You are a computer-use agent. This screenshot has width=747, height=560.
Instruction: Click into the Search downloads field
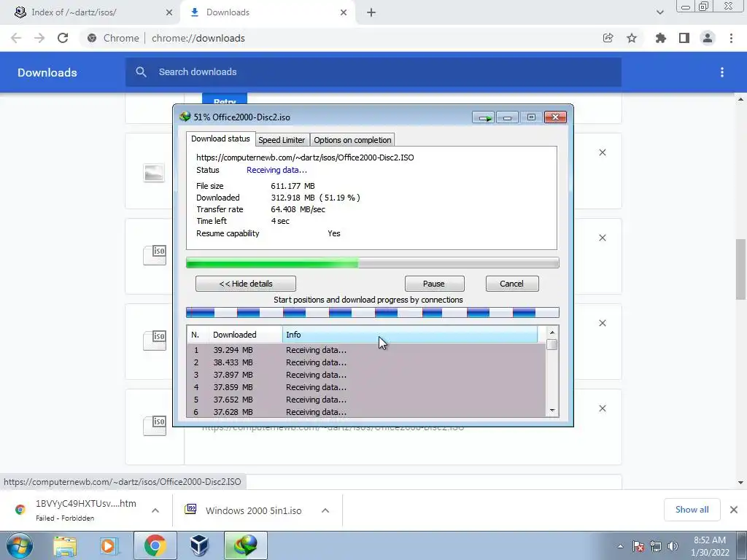(x=373, y=72)
